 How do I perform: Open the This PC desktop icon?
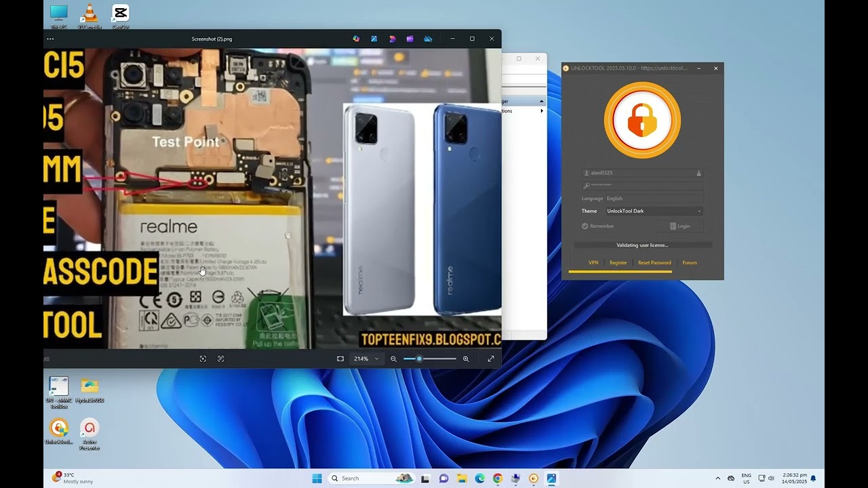click(x=59, y=16)
